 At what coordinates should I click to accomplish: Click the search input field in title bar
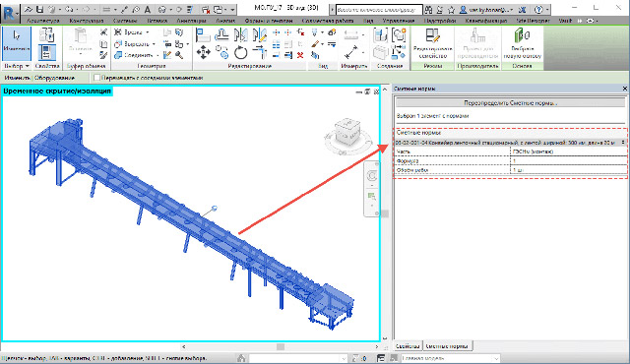379,9
